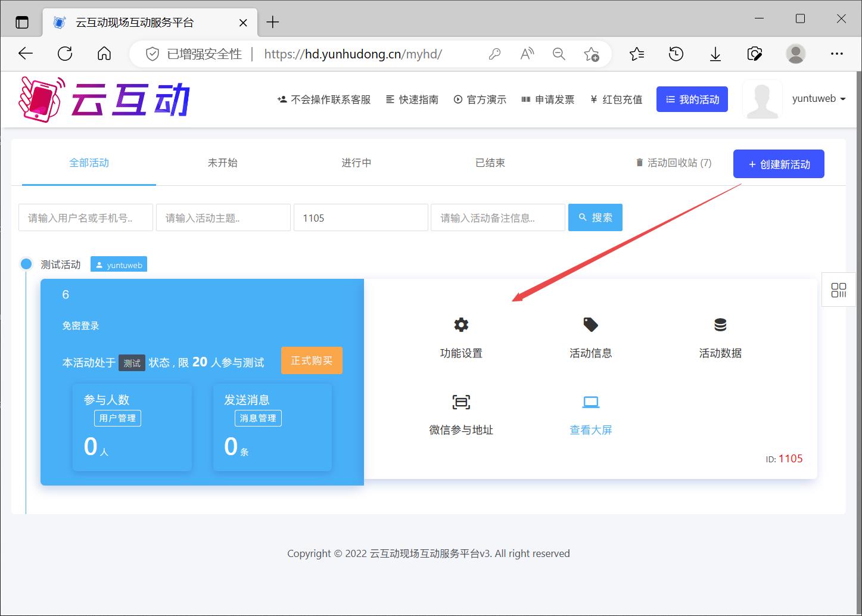Open browser screenshot capture icon
Viewport: 862px width, 616px height.
click(x=755, y=54)
